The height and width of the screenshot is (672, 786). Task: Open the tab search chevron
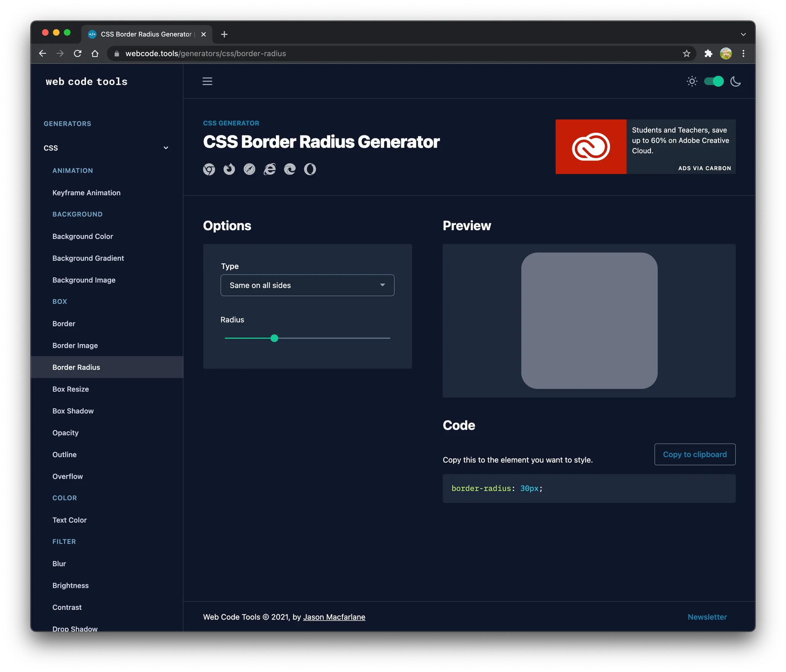coord(743,35)
